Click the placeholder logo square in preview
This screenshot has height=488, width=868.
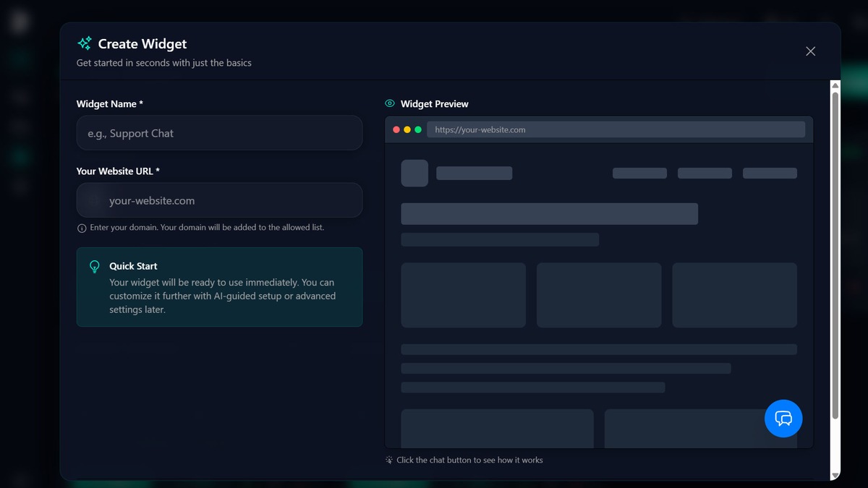[414, 174]
